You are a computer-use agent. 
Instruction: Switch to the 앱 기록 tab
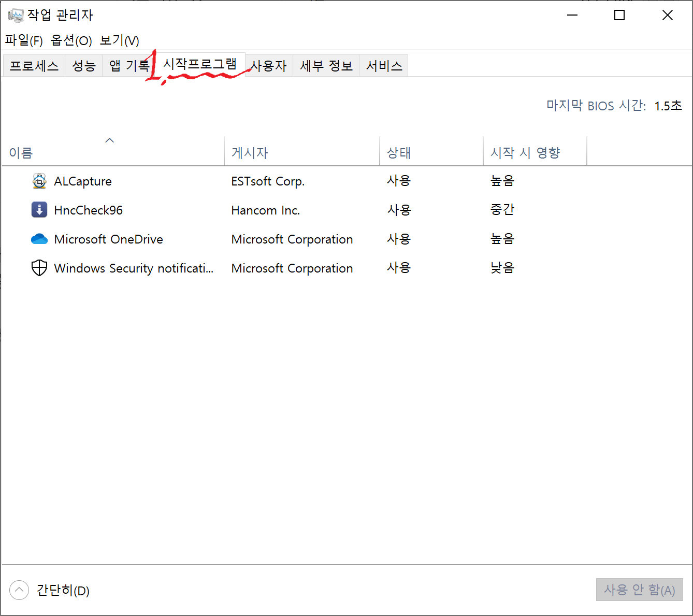(x=129, y=66)
